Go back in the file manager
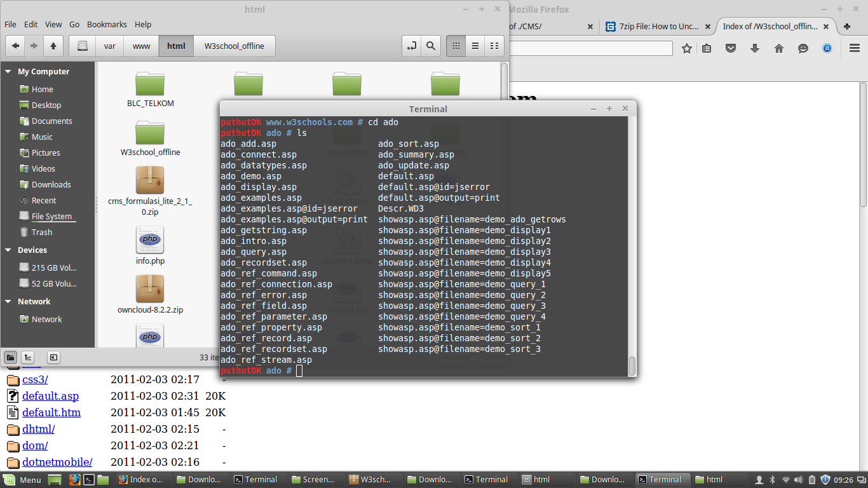This screenshot has height=488, width=868. click(x=15, y=46)
